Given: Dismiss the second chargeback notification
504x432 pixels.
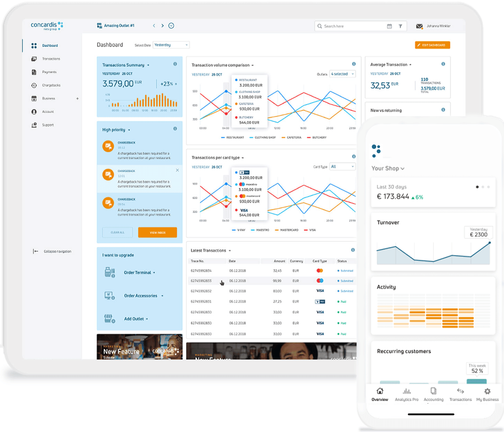Looking at the screenshot, I should pos(177,170).
